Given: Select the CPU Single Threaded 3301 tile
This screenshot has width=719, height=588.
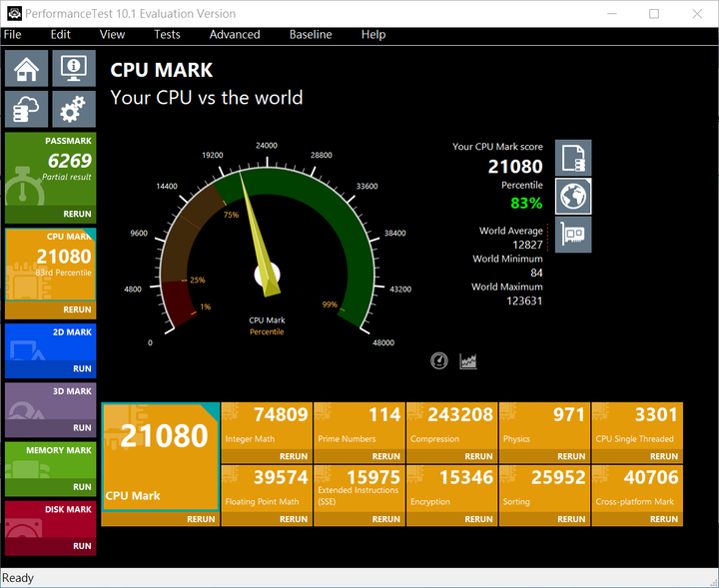Looking at the screenshot, I should (637, 425).
